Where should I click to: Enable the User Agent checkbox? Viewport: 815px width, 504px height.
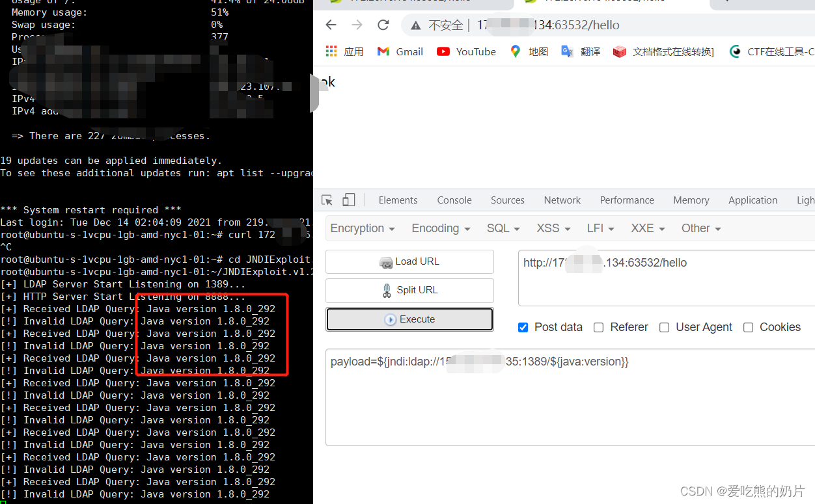pos(664,327)
